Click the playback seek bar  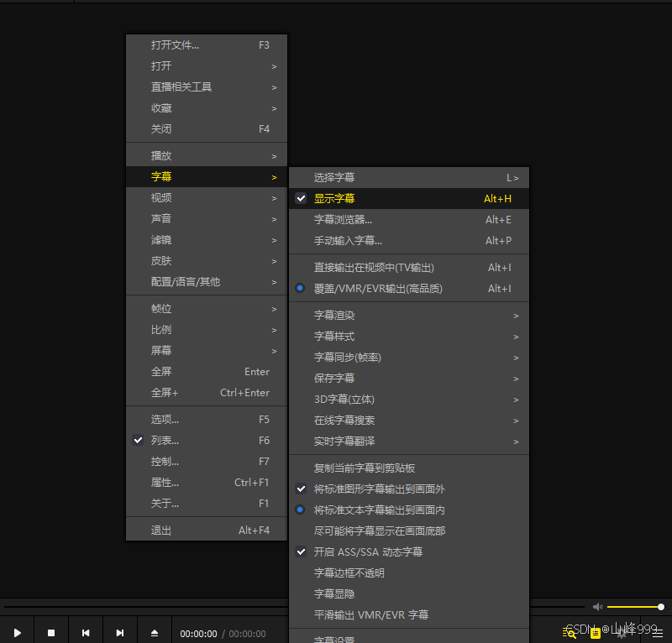pos(145,607)
